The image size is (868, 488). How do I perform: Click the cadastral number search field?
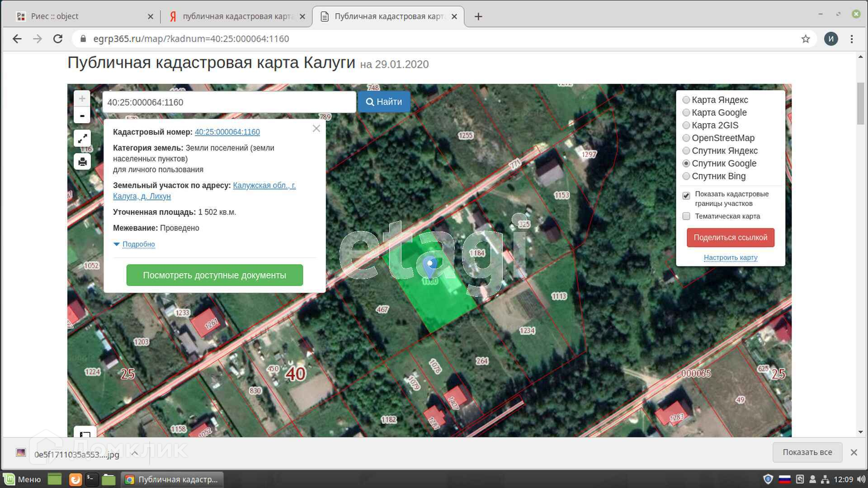229,102
